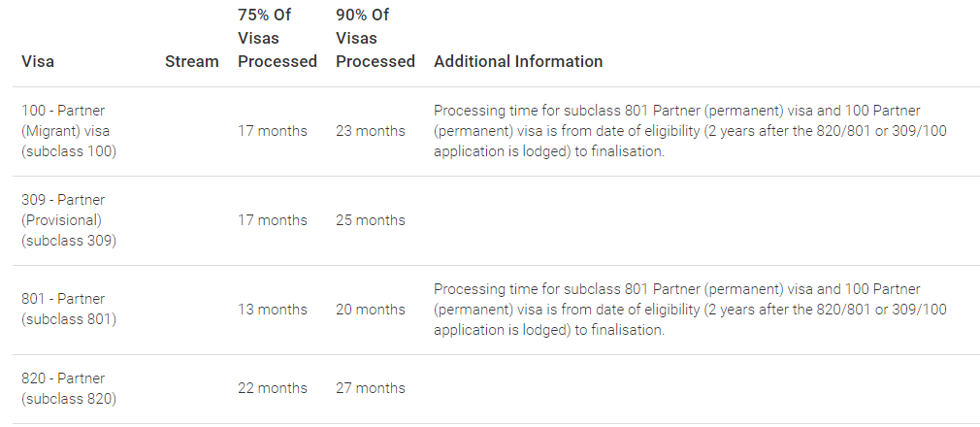Select the 90% Of Visas Processed header
The width and height of the screenshot is (980, 427).
click(x=375, y=38)
